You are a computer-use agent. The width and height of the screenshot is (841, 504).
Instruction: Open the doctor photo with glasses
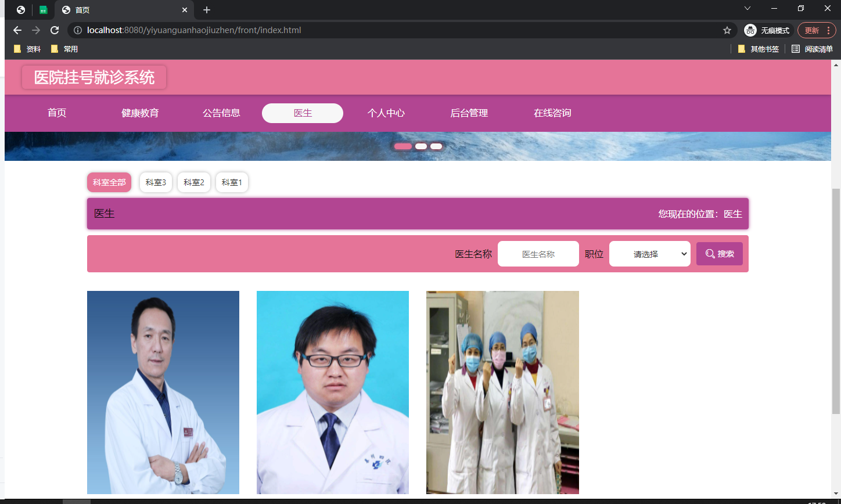tap(333, 393)
